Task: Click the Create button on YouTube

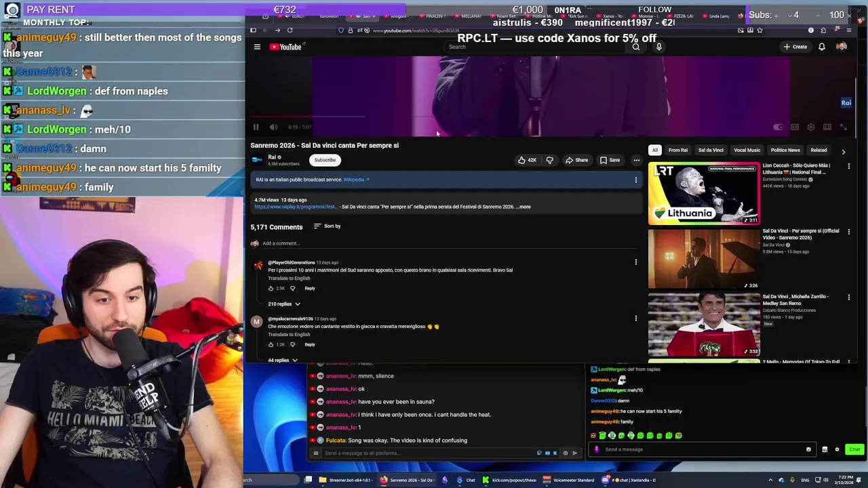Action: click(795, 47)
